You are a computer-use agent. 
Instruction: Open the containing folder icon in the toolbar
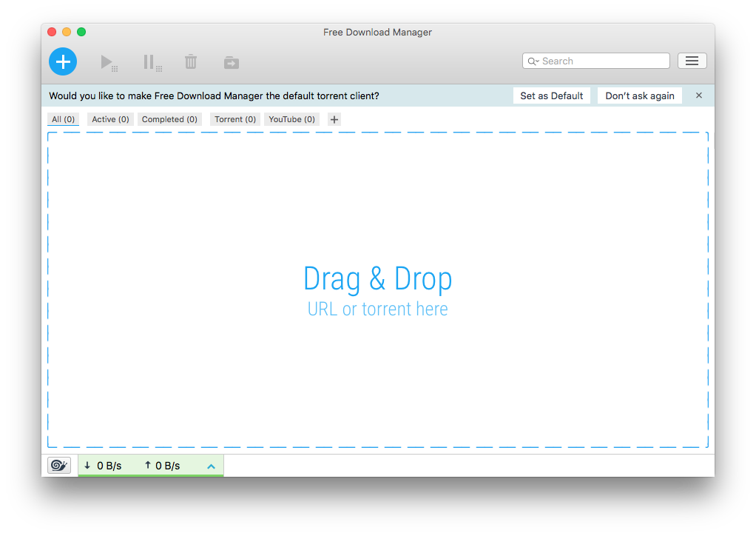(x=231, y=62)
